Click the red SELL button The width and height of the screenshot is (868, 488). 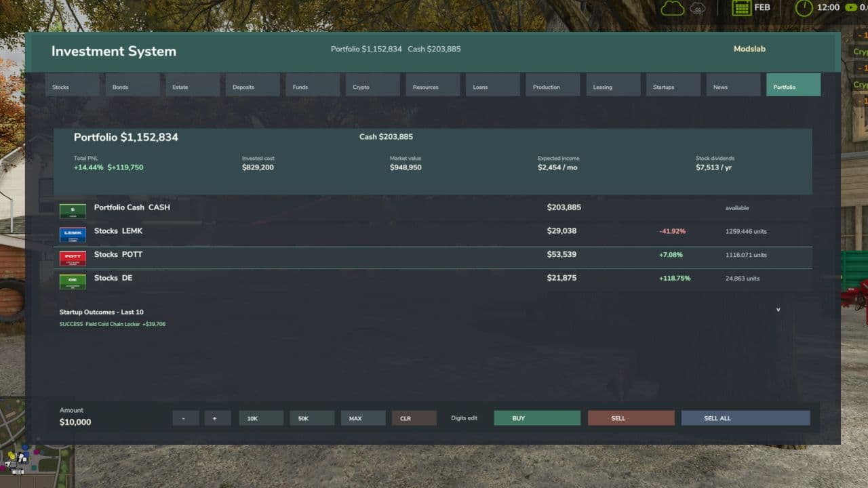point(631,418)
